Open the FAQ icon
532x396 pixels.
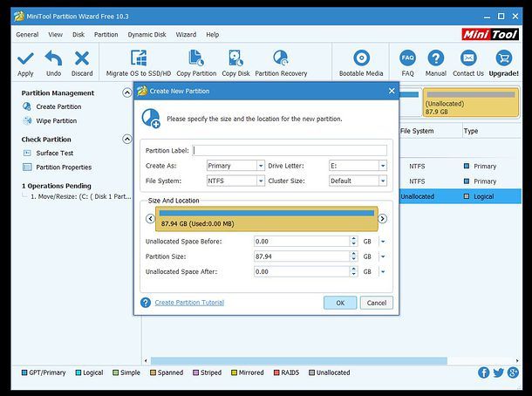407,58
